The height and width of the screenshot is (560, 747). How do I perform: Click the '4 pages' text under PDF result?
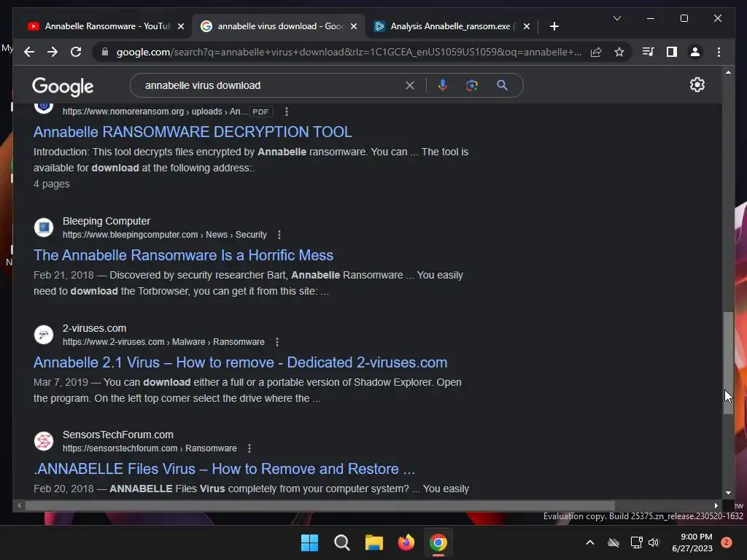click(52, 184)
